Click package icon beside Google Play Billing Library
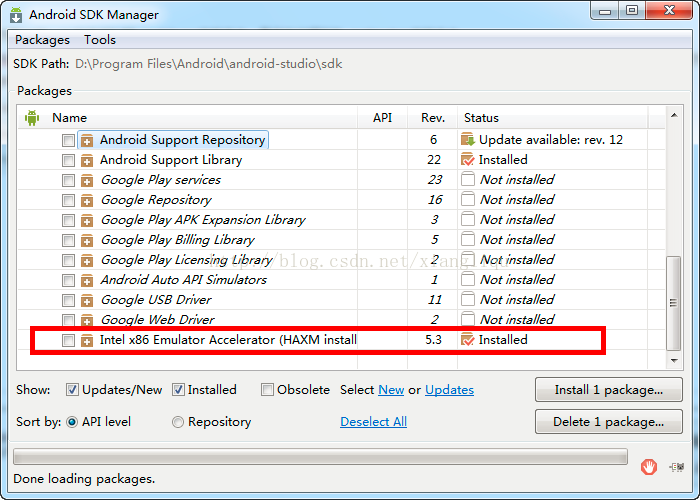 pos(87,241)
